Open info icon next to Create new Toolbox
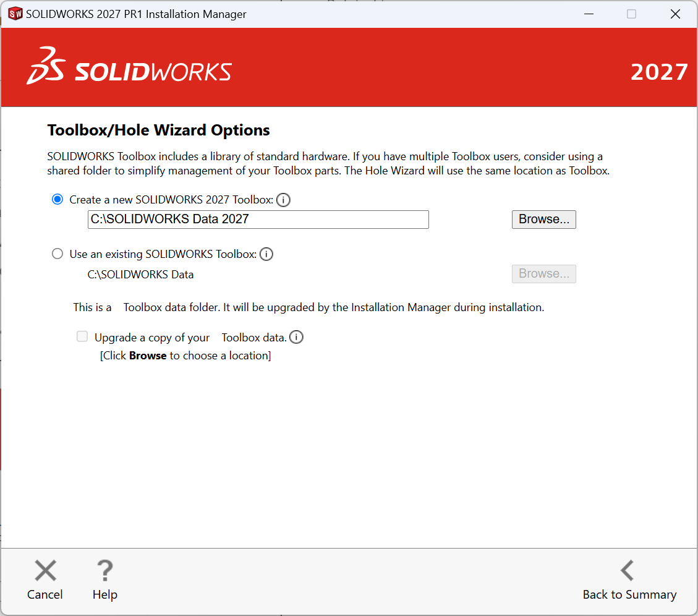The width and height of the screenshot is (698, 616). click(x=283, y=200)
